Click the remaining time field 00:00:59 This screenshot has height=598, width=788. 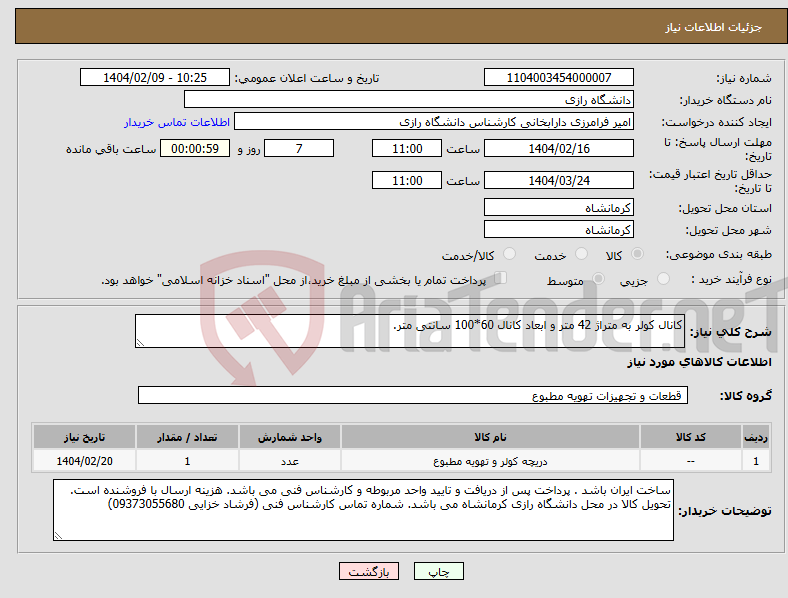click(x=195, y=148)
